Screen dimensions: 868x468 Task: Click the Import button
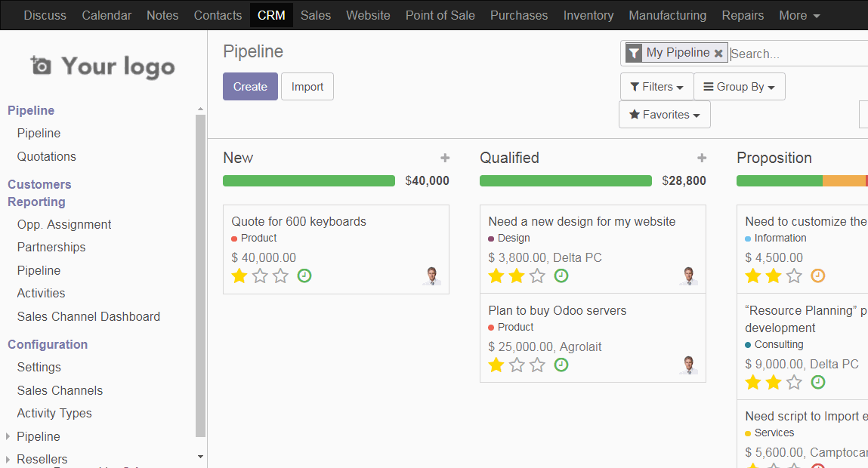coord(307,87)
